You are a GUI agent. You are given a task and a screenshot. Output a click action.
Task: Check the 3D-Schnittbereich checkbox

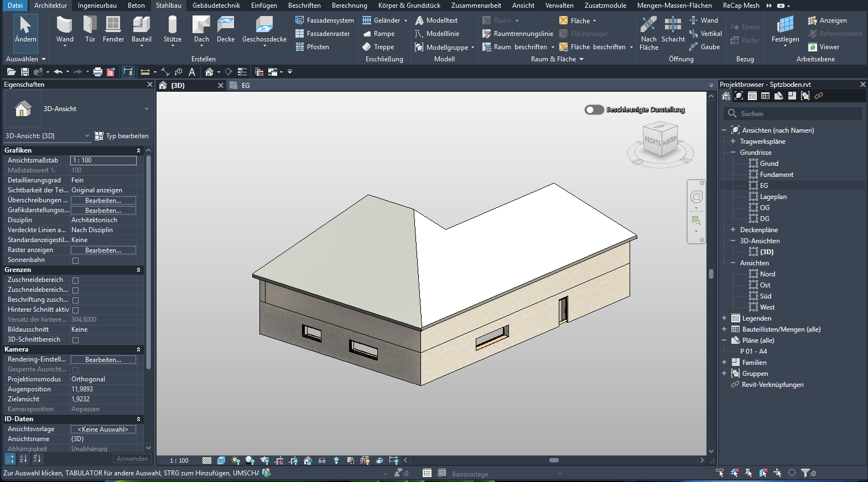(76, 340)
